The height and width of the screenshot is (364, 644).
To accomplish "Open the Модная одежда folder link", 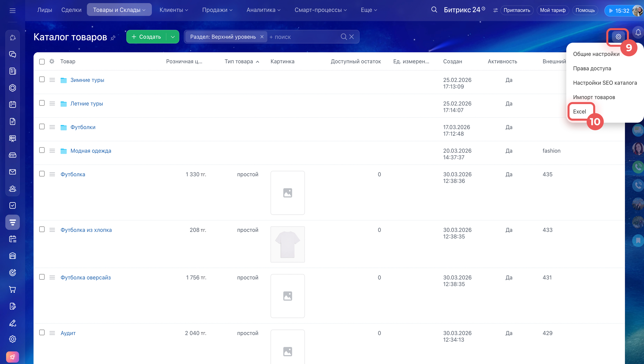I will click(x=91, y=151).
